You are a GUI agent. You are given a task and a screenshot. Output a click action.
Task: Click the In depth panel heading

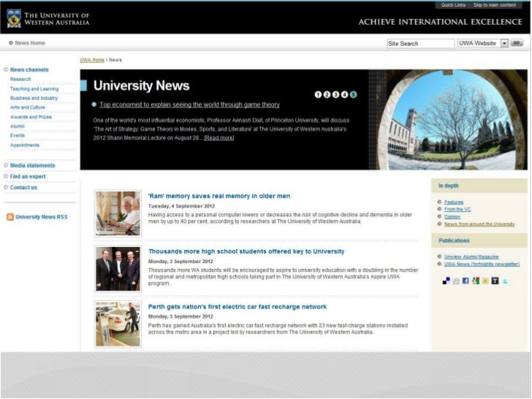tap(448, 186)
